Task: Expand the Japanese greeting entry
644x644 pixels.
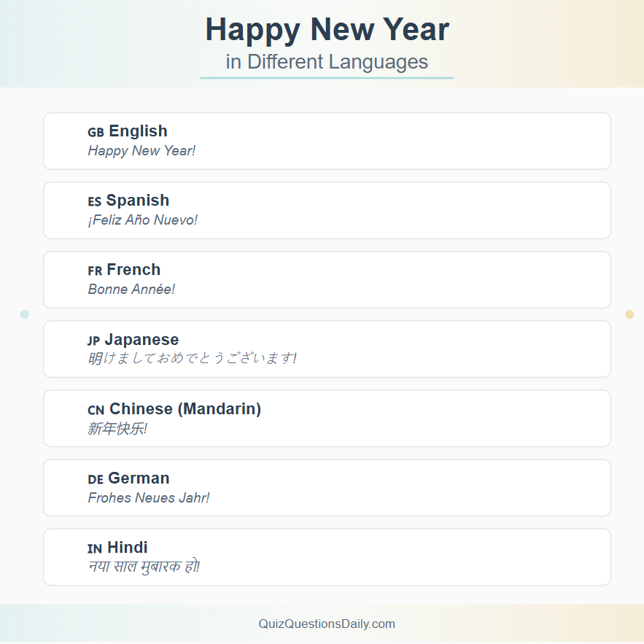Action: [x=327, y=349]
